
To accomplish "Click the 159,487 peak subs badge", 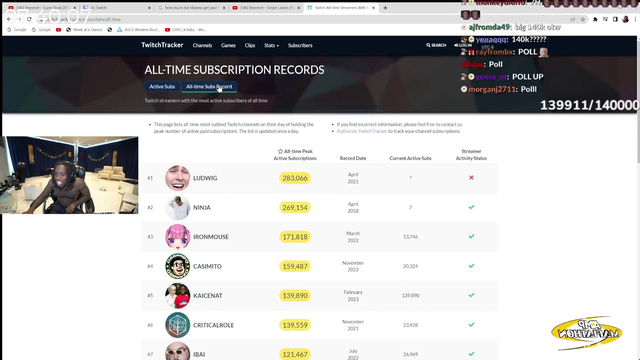I will point(295,266).
